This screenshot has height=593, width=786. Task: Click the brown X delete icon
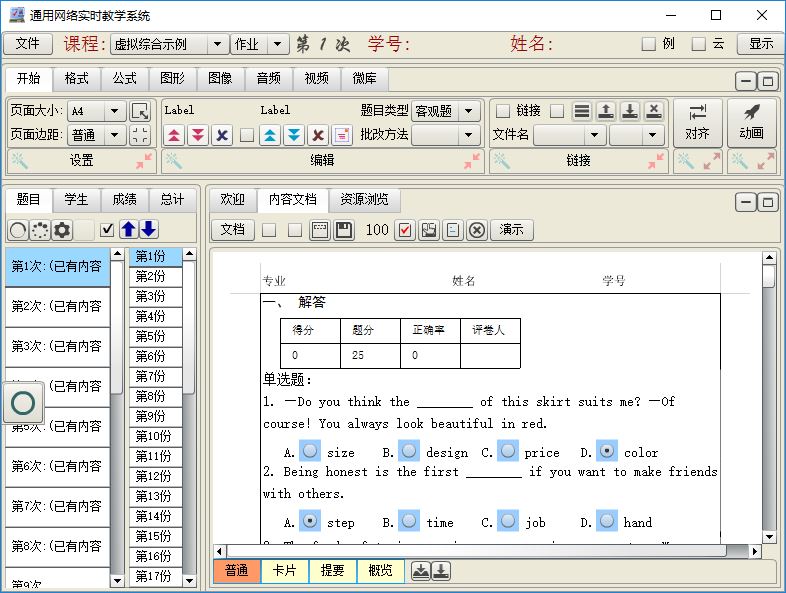pos(318,135)
